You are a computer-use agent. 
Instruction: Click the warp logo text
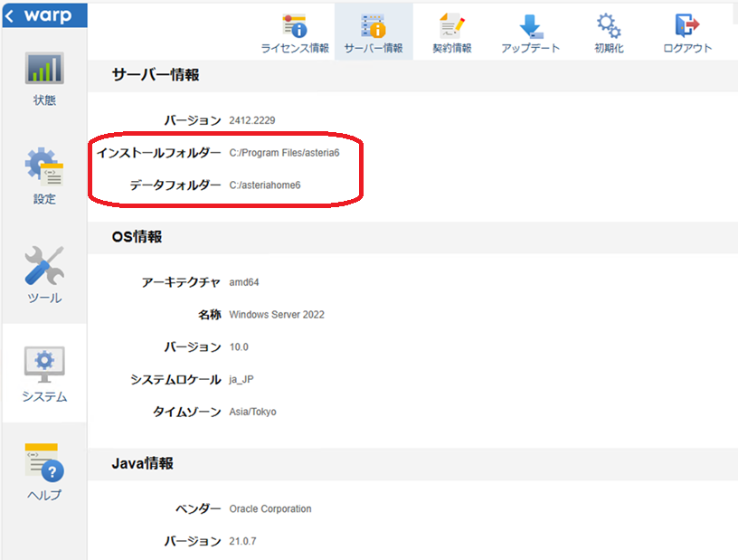48,15
